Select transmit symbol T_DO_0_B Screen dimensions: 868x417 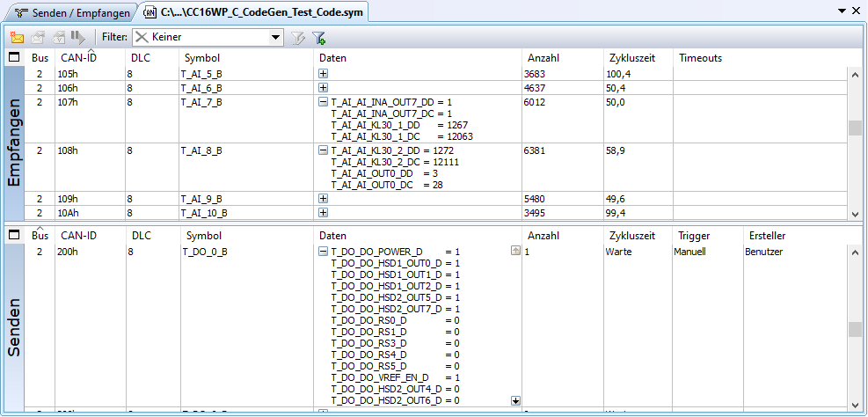point(205,252)
